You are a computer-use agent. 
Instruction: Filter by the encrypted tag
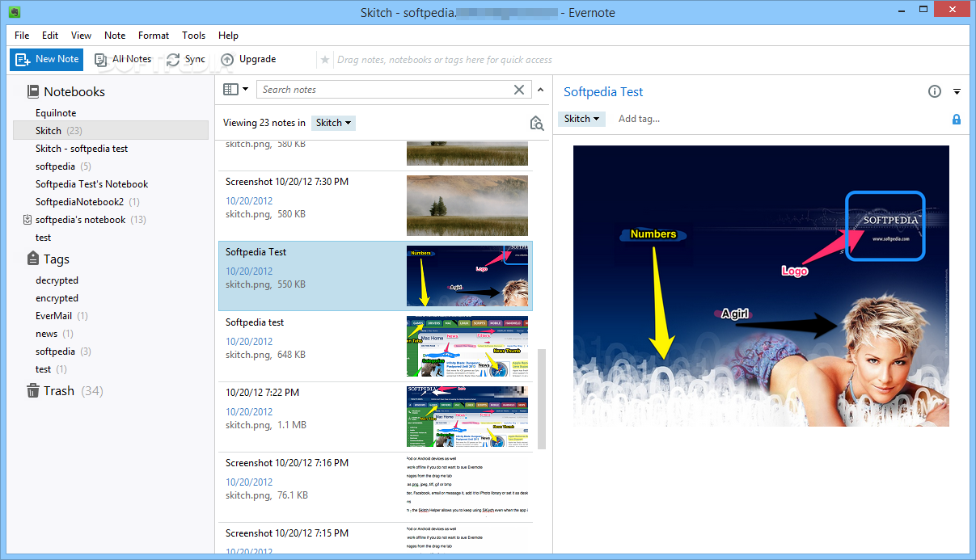click(57, 298)
